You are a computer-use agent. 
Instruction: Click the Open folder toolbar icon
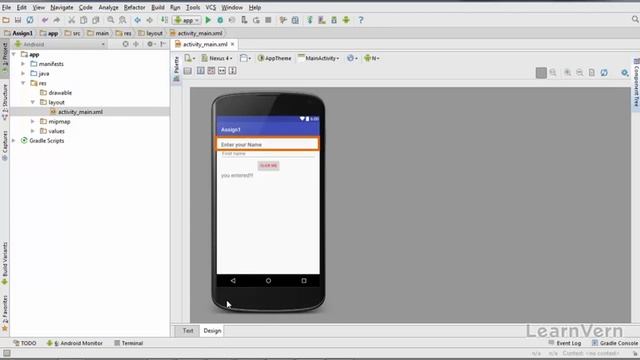click(x=6, y=20)
